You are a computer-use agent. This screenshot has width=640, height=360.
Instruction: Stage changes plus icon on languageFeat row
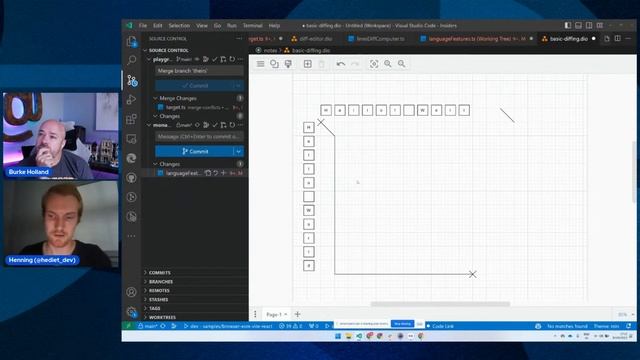pyautogui.click(x=223, y=173)
